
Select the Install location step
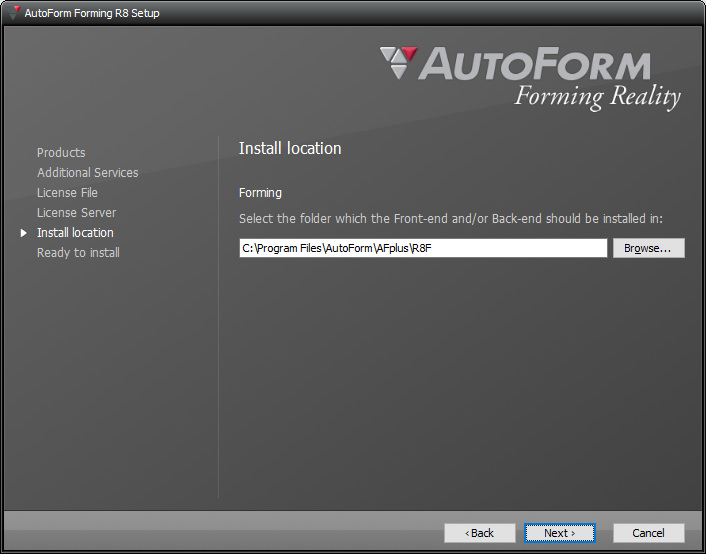click(75, 233)
